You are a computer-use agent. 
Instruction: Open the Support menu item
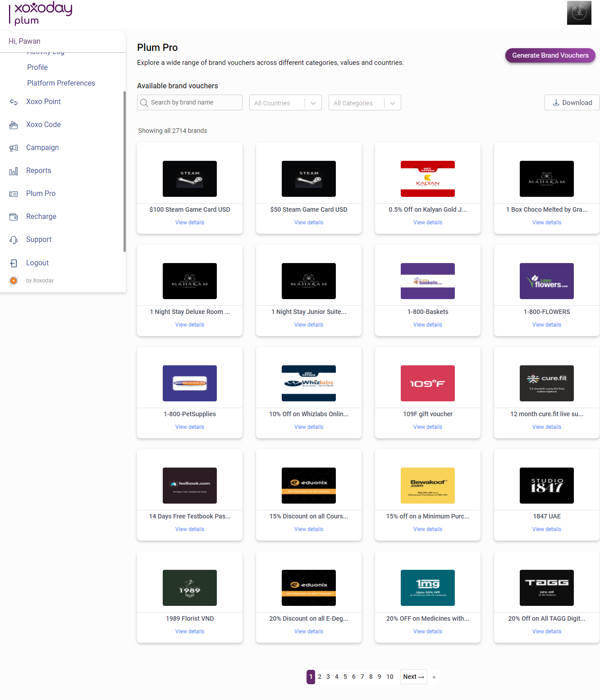coord(39,240)
